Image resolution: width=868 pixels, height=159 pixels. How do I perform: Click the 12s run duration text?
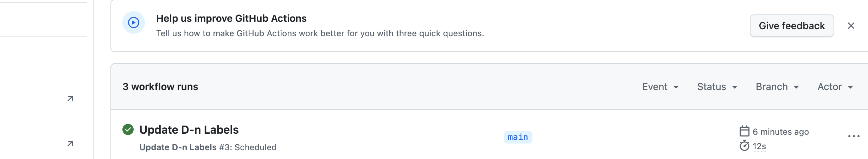click(x=759, y=146)
